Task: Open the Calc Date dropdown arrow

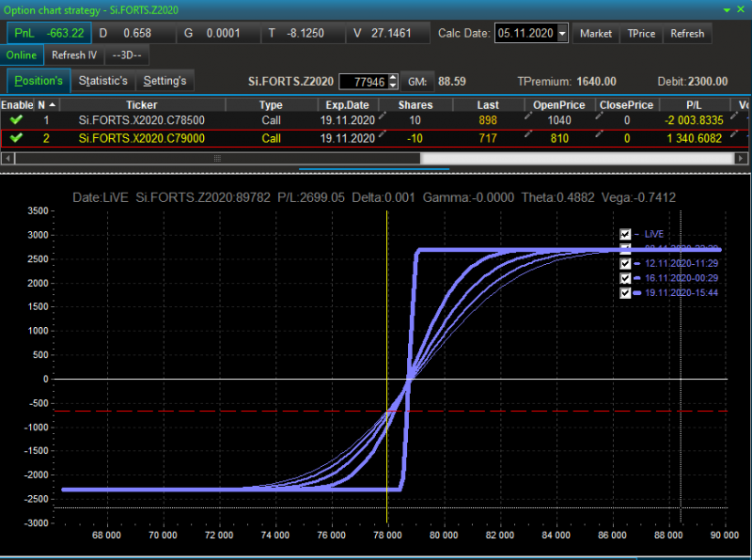Action: click(x=562, y=34)
